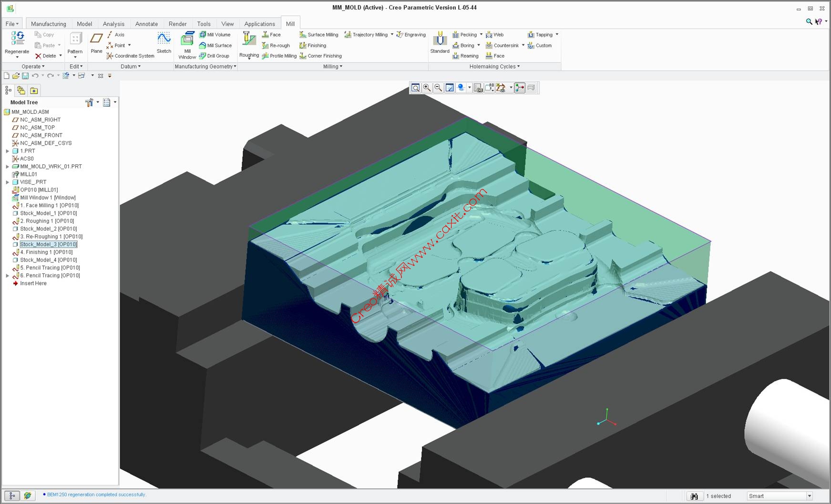The image size is (831, 504).
Task: Switch to the Applications tab
Action: pos(259,24)
